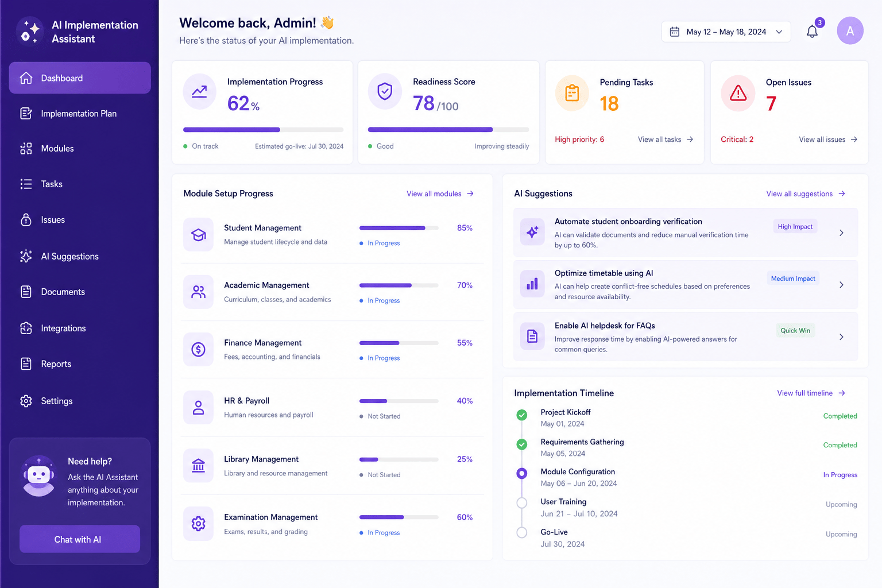Click the Need help robot assistant image

pos(38,476)
